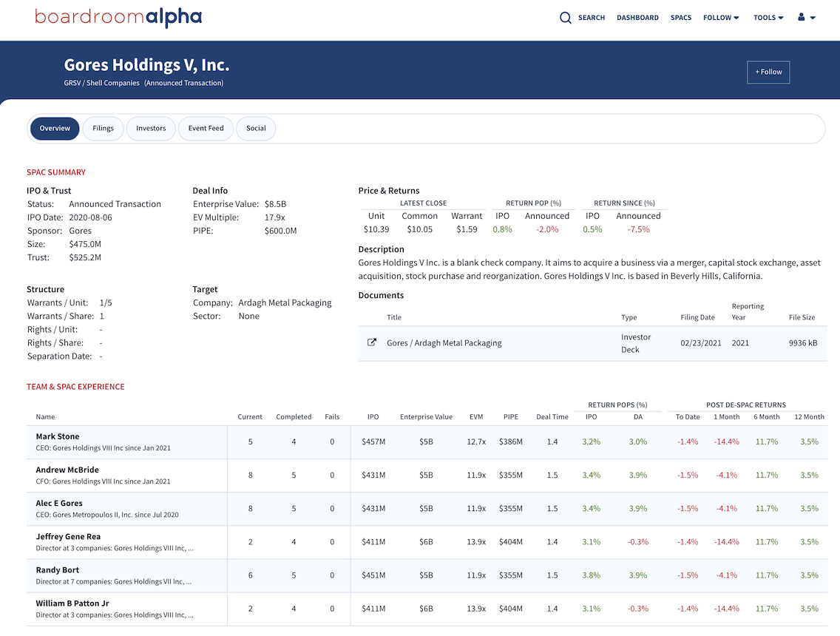Open the DASHBOARD nav item
This screenshot has height=636, width=840.
click(637, 18)
